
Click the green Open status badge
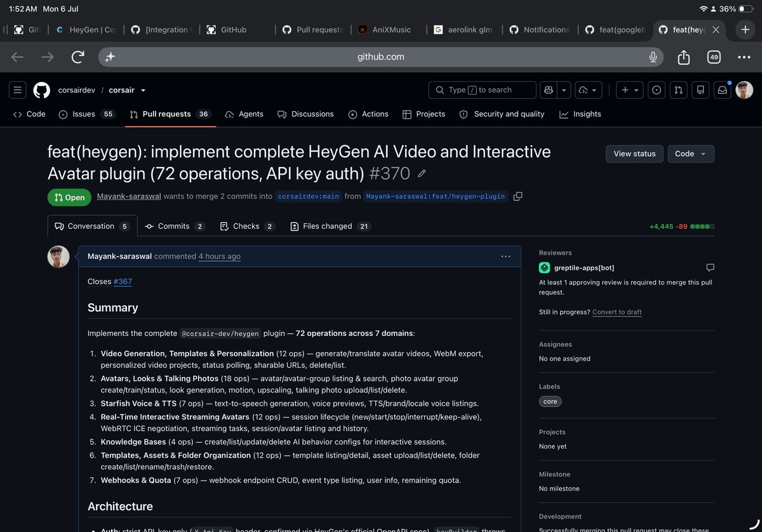point(69,197)
